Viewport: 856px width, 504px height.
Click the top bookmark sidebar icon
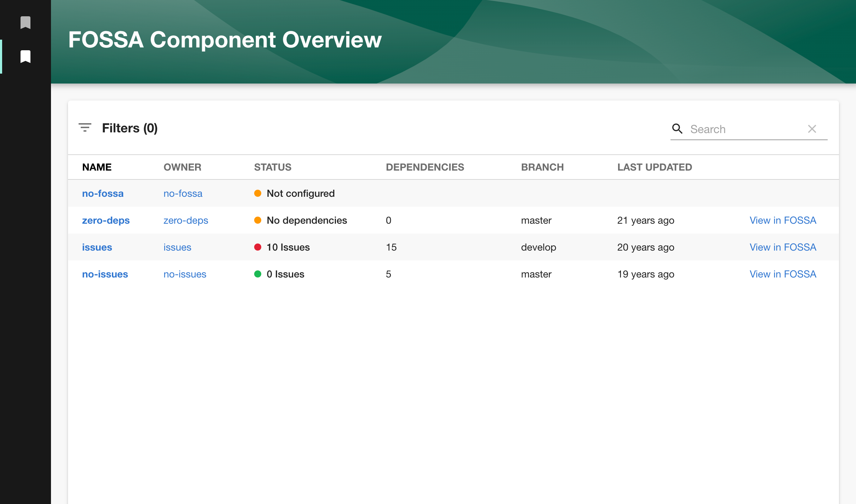point(25,23)
